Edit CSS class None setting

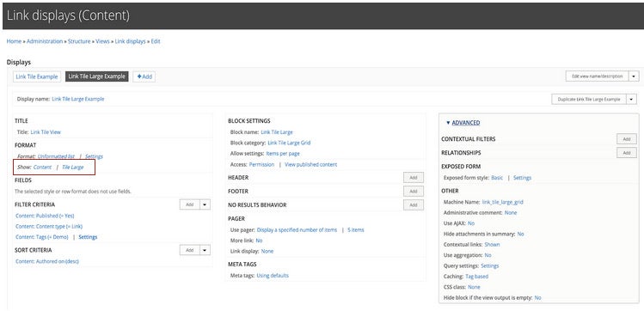pyautogui.click(x=474, y=287)
